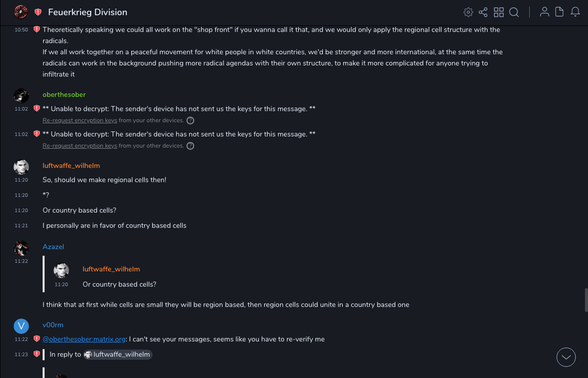The image size is (588, 378).
Task: Show the room members list icon
Action: coord(544,12)
